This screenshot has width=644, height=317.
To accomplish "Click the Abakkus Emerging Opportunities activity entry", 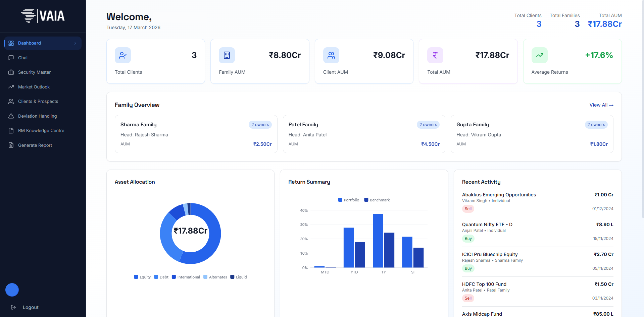I will click(499, 195).
